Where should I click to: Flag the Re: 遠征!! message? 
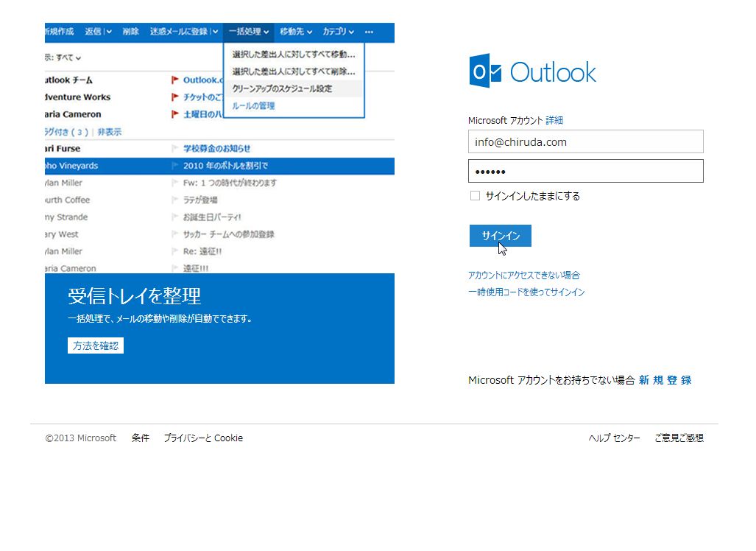coord(175,251)
